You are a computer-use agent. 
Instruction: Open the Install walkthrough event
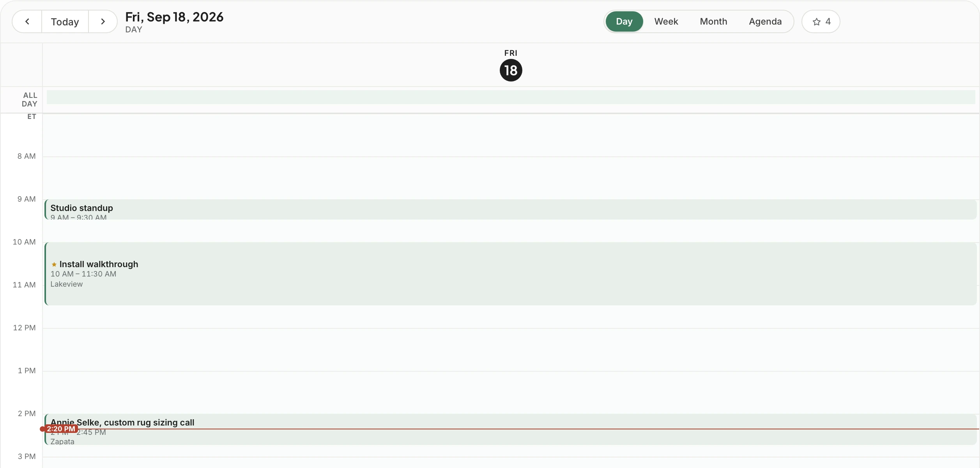click(x=511, y=274)
